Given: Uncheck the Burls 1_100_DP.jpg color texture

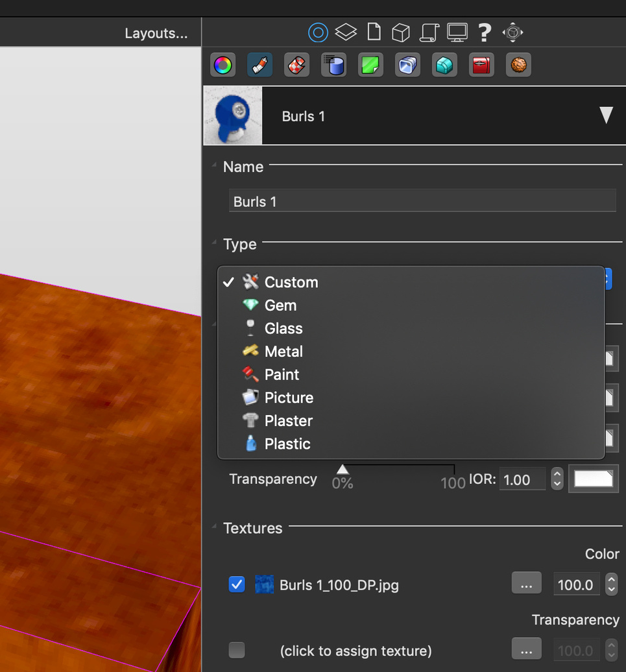Looking at the screenshot, I should point(237,584).
